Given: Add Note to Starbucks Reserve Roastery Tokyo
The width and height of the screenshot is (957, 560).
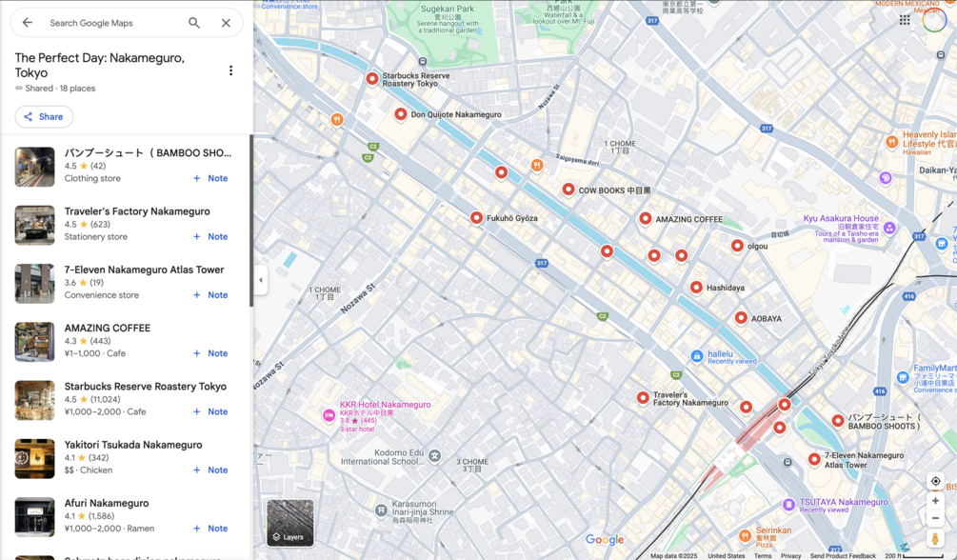Looking at the screenshot, I should 210,411.
